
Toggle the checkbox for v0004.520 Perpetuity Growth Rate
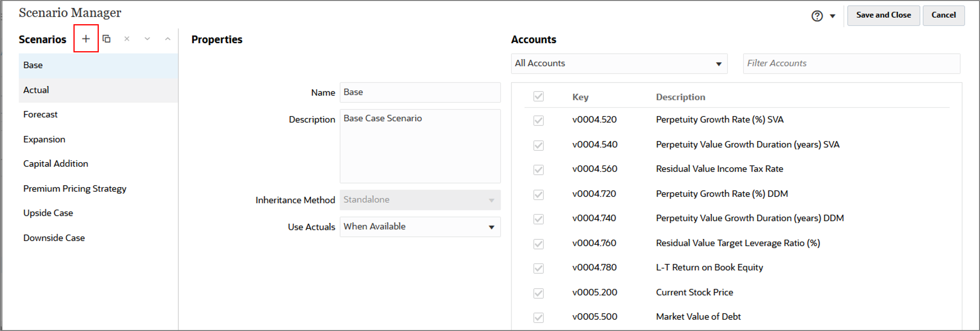coord(538,120)
